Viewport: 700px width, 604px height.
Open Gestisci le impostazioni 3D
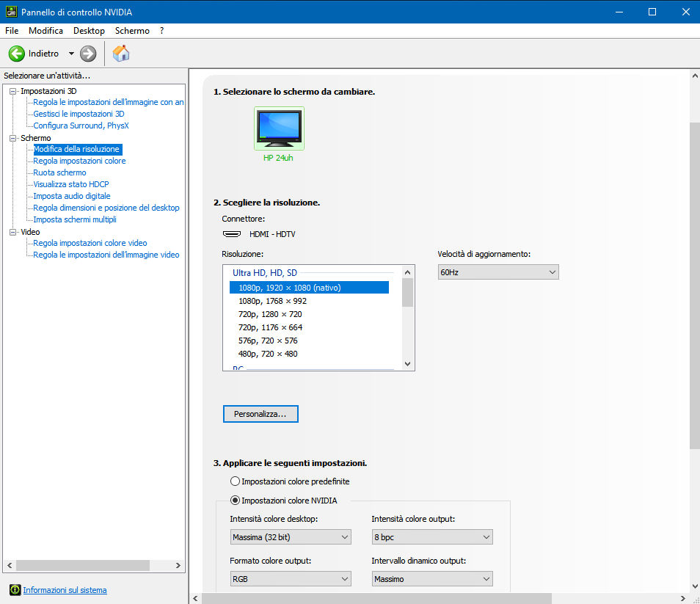tap(79, 114)
